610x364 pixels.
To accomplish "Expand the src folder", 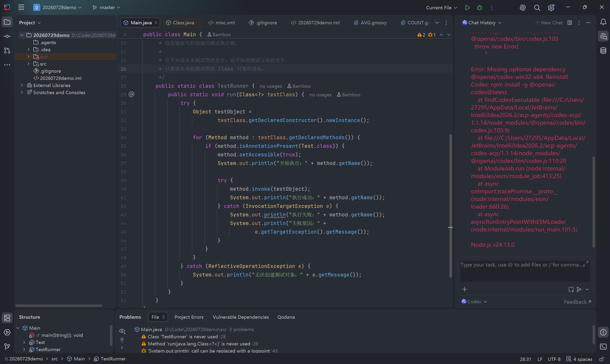I will [x=29, y=64].
